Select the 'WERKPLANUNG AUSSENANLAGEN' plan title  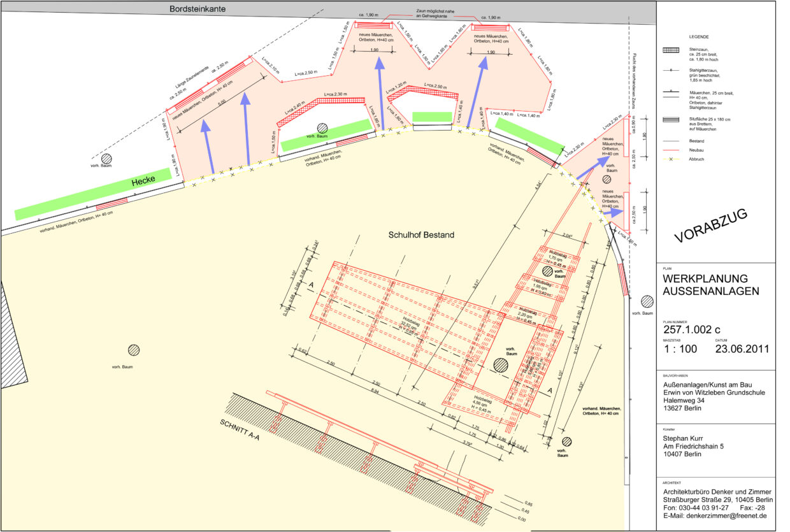coord(711,285)
